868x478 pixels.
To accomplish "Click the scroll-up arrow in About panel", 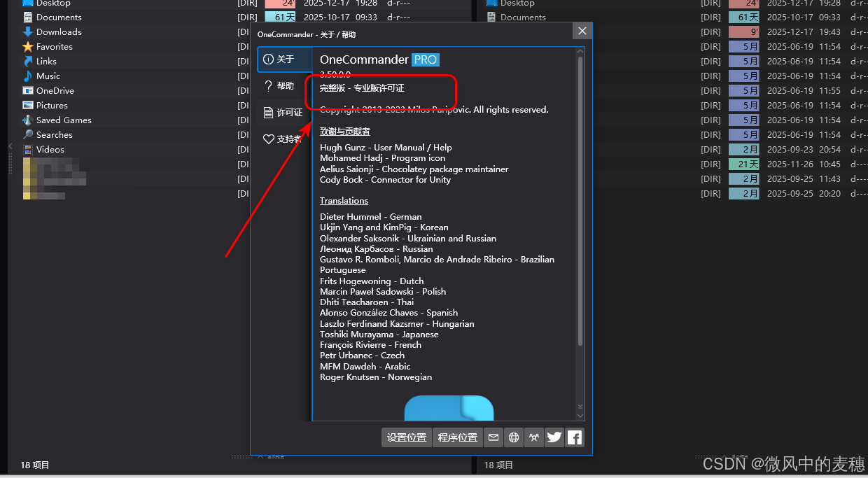I will pos(580,52).
